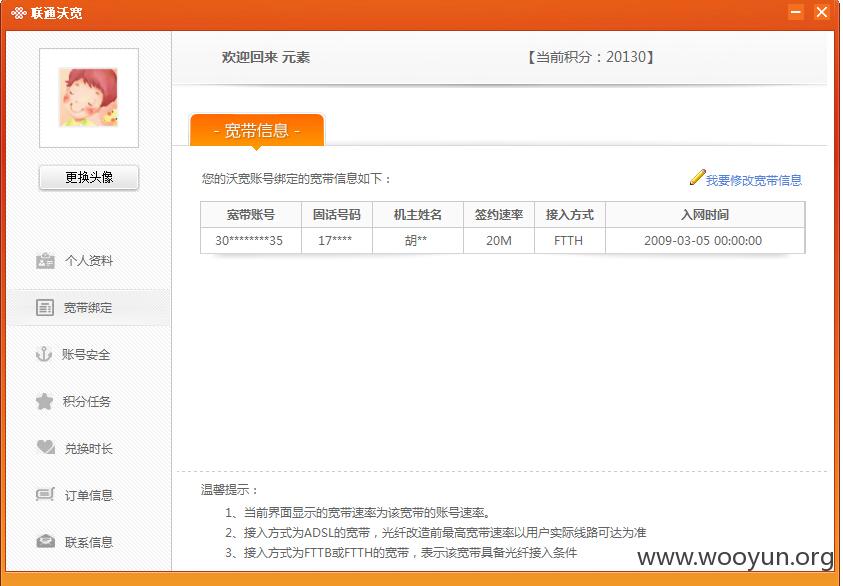Click the 订单信息 icon
The image size is (843, 586).
coord(45,495)
